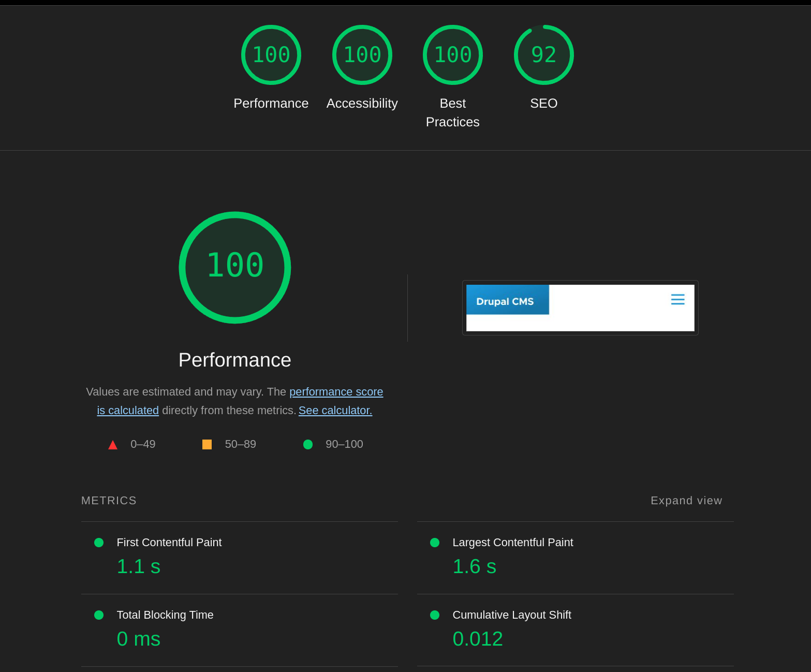811x672 pixels.
Task: Jump to the Accessibility section label
Action: click(x=362, y=104)
